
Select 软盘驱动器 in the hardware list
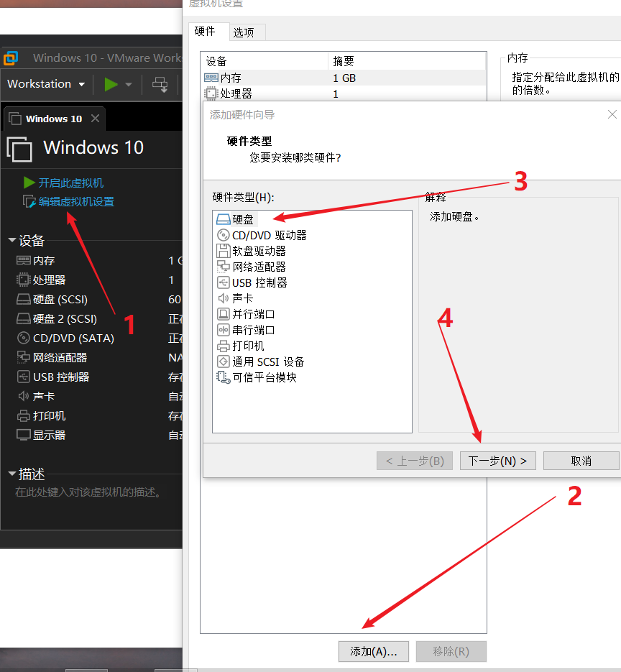[x=252, y=250]
